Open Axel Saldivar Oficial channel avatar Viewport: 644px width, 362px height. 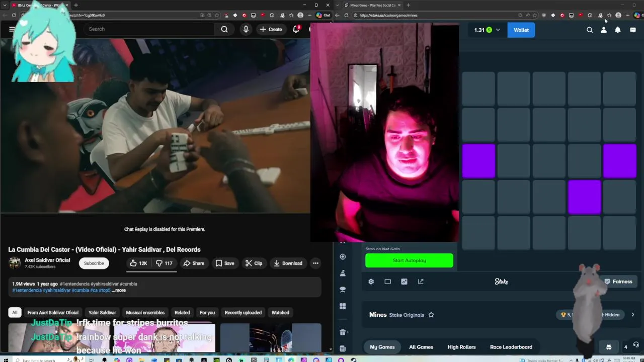tap(15, 263)
